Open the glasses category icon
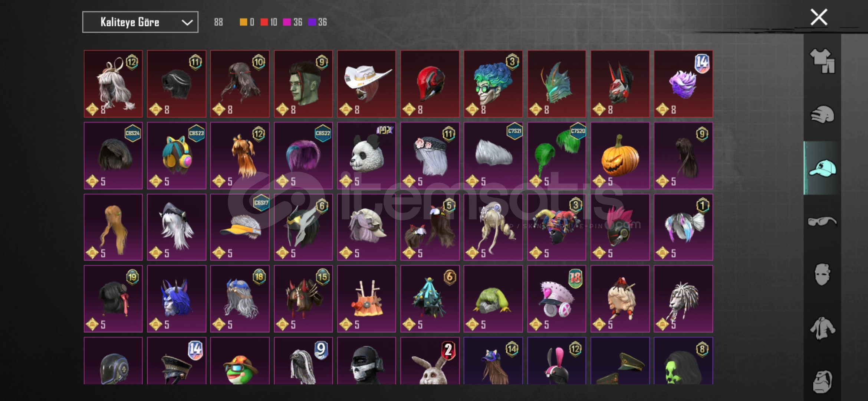 pos(822,221)
